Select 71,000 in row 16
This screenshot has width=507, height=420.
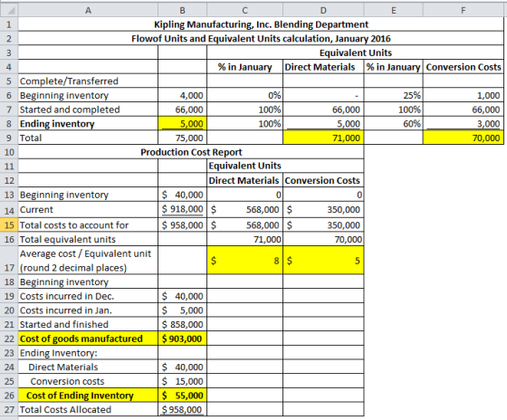(244, 239)
